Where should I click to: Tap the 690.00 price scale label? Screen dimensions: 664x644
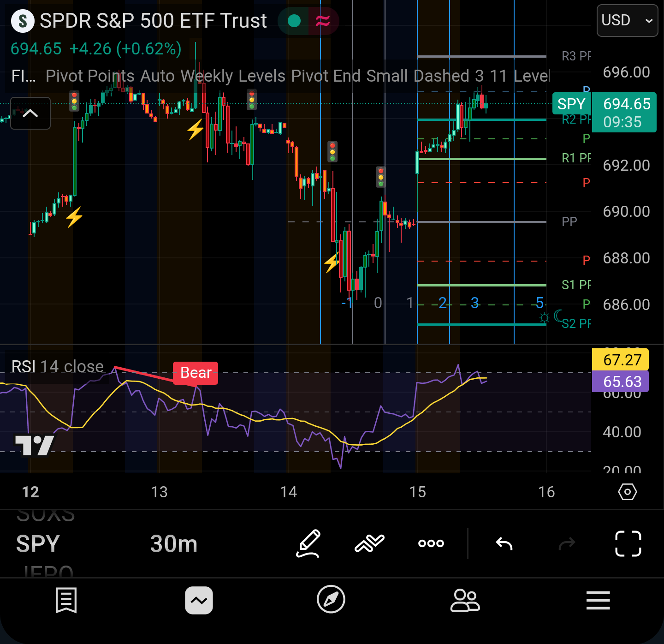tap(626, 212)
